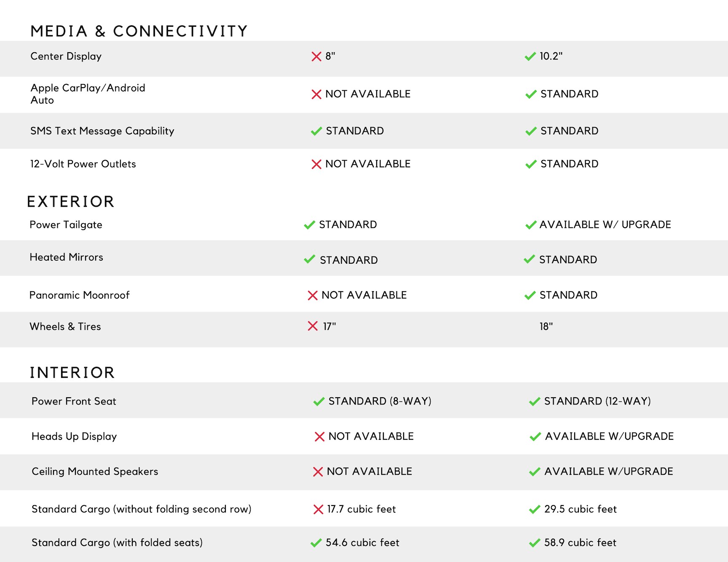
Task: Click the green check beside 58.9 cubic feet
Action: (535, 543)
